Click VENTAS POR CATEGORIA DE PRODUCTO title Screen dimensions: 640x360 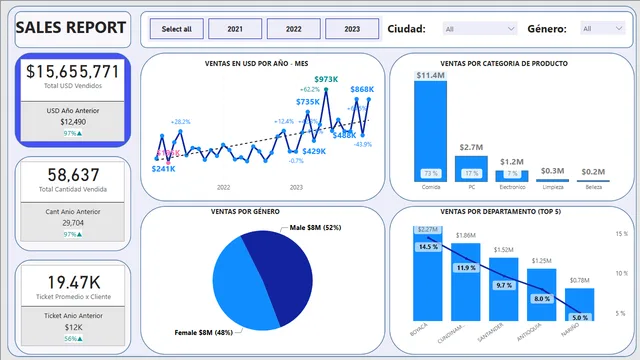504,64
